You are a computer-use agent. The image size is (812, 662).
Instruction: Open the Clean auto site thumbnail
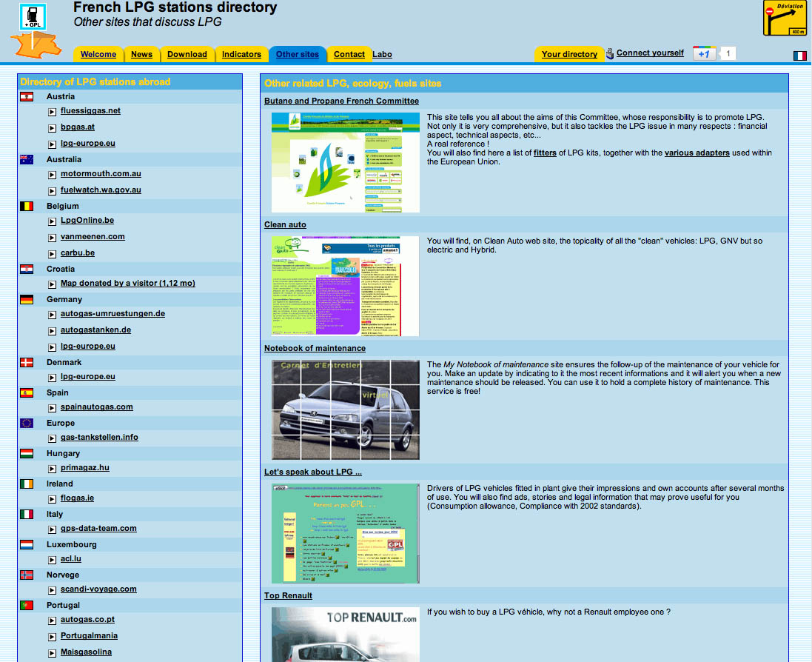pos(345,287)
